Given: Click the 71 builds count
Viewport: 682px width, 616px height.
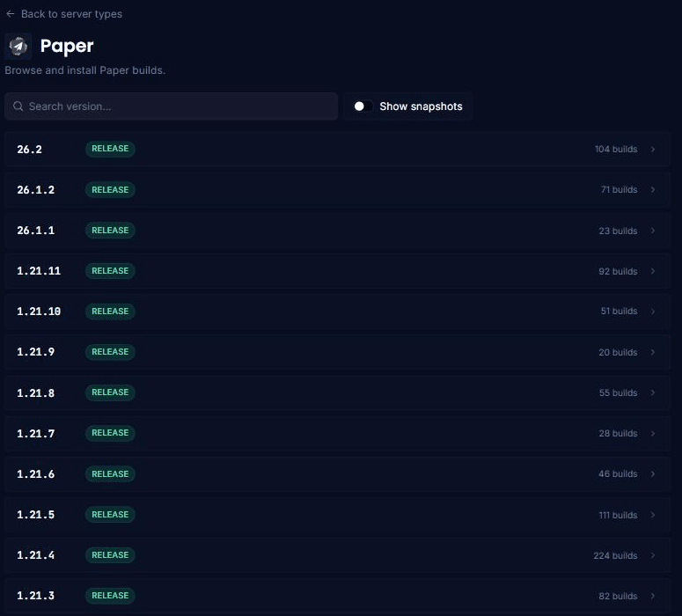Looking at the screenshot, I should (x=619, y=190).
